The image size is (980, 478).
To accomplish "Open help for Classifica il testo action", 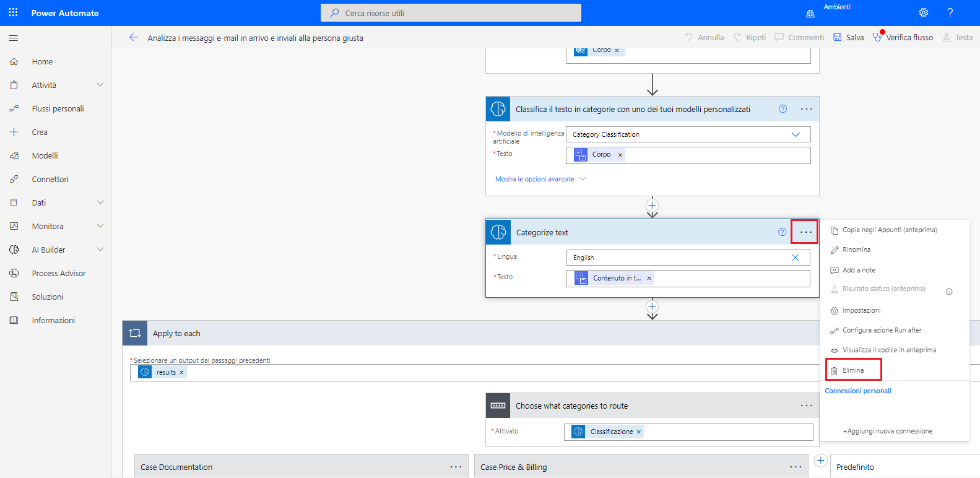I will pos(783,109).
